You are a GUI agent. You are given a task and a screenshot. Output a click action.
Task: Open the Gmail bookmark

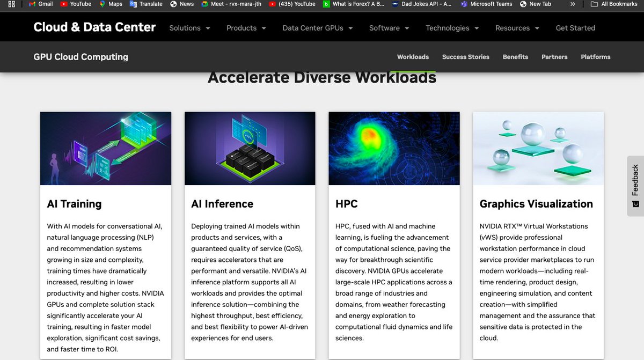point(40,4)
